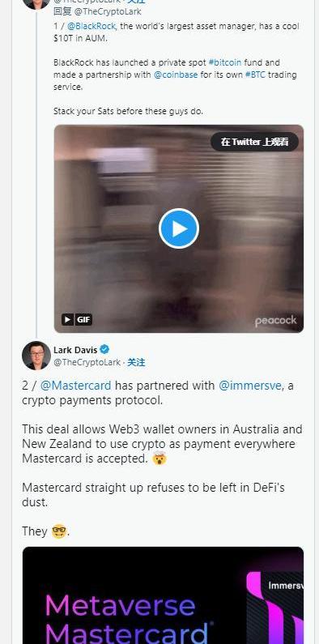Click the Immersve card graphic
Screen dimensions: 319x644
(x=275, y=608)
